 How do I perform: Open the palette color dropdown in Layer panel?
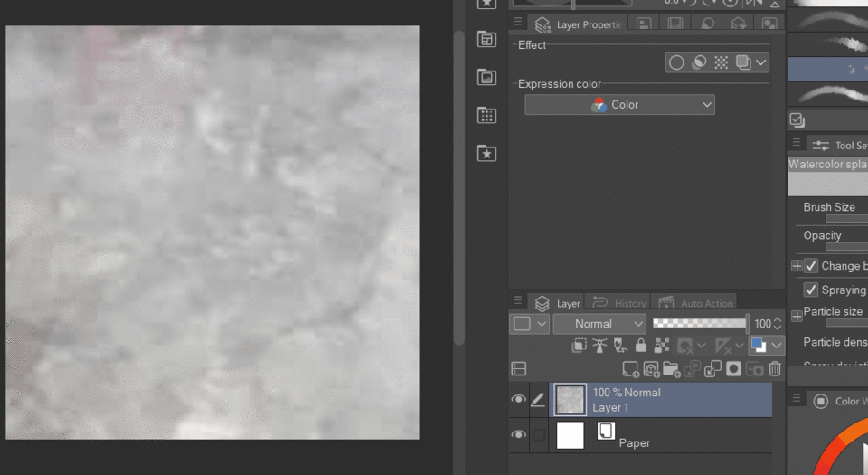[x=529, y=324]
